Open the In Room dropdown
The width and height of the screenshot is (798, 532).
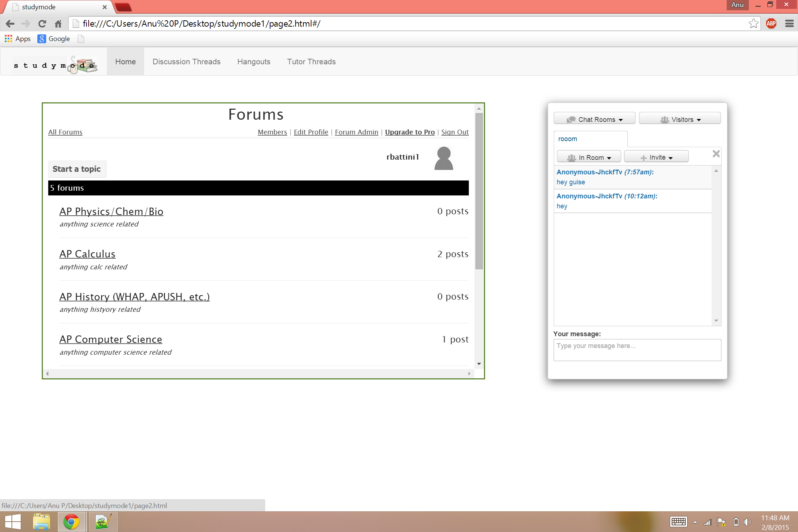pos(589,157)
